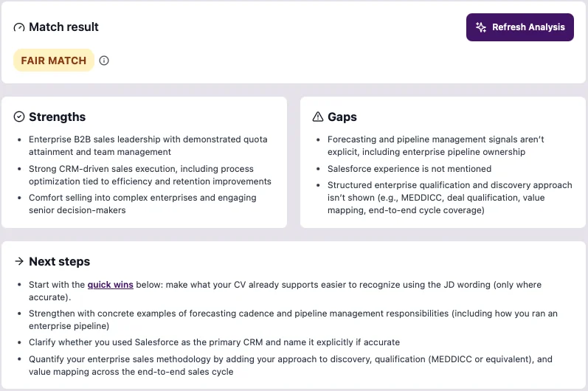
Task: Select the Salesforce experience not mentioned gap
Action: pos(409,169)
